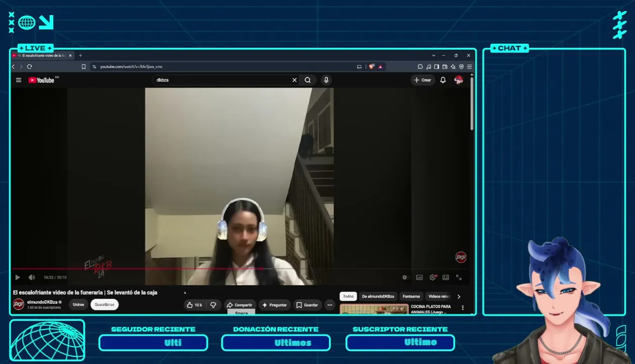Bookmark this page in the browser
The height and width of the screenshot is (364, 635).
83,66
